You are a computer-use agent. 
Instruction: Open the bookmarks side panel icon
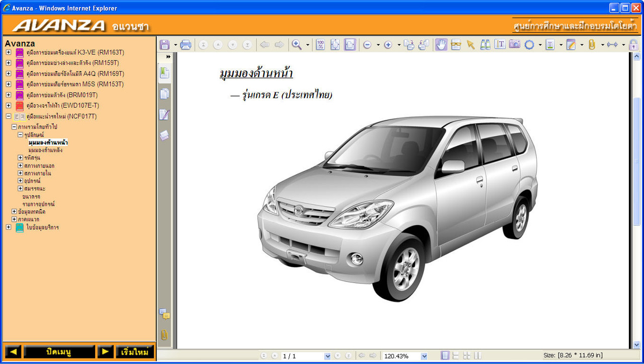164,73
